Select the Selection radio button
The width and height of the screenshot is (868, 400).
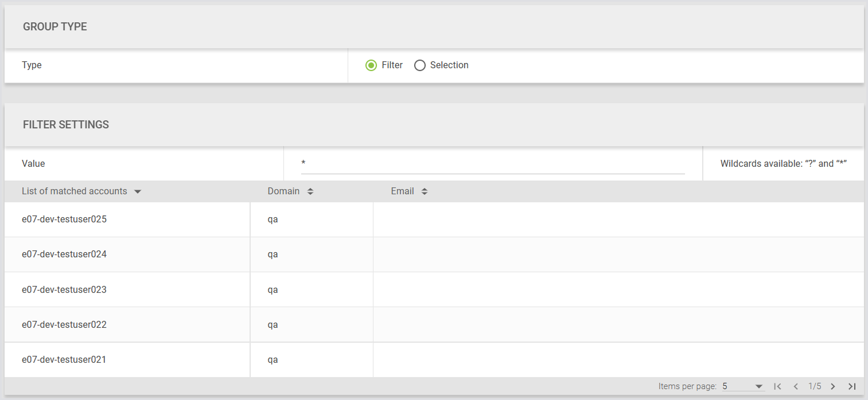tap(420, 65)
